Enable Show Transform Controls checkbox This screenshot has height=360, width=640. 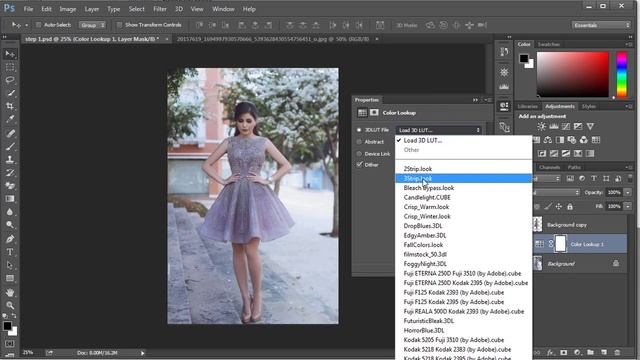coord(119,25)
